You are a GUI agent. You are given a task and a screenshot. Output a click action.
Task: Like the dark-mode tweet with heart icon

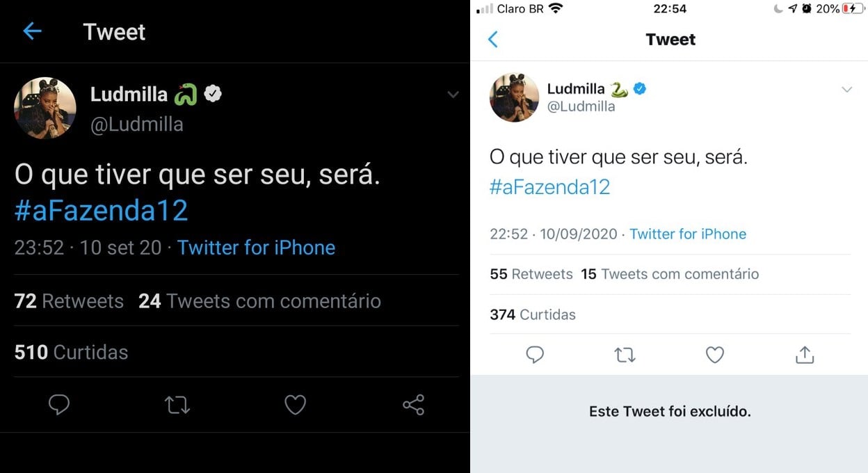tap(296, 405)
